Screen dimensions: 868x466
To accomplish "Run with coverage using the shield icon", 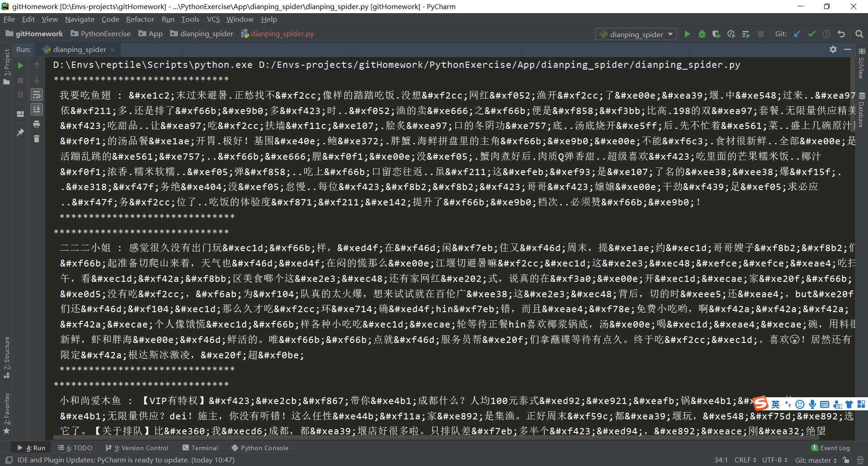I will 717,34.
